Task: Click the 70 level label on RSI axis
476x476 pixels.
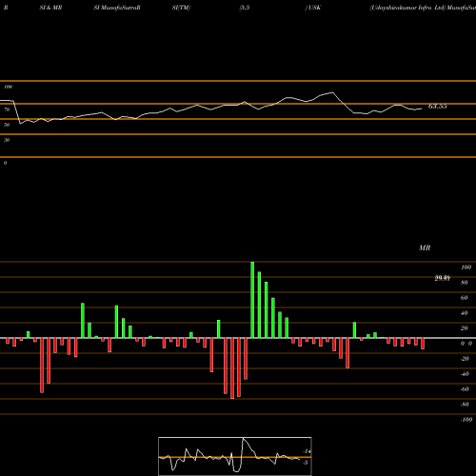Action: pos(7,109)
